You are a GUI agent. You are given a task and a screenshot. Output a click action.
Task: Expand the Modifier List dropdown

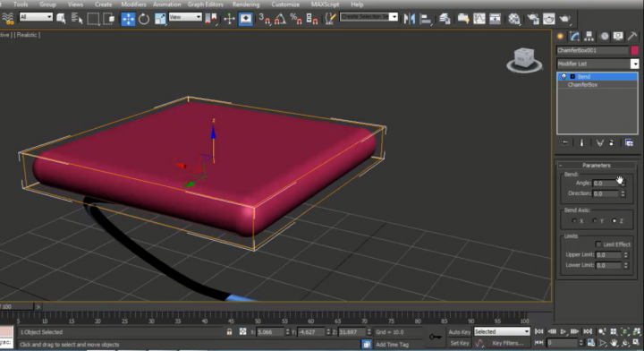(597, 64)
